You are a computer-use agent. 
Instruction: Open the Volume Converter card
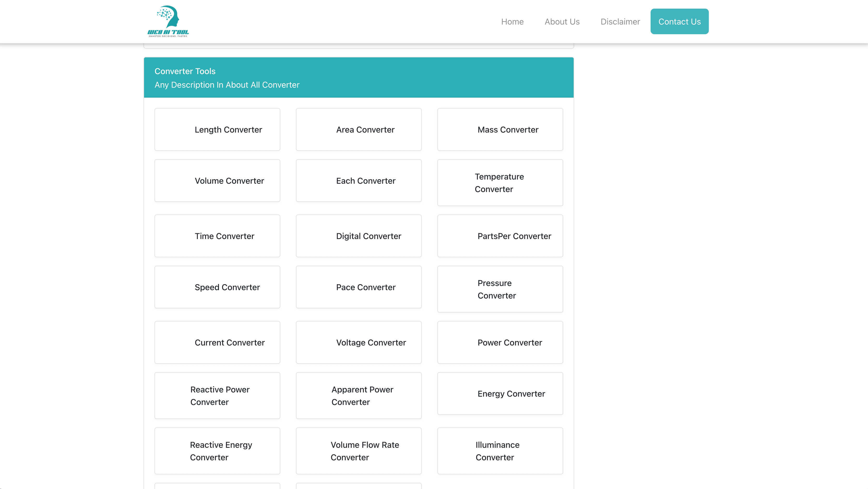pyautogui.click(x=217, y=181)
